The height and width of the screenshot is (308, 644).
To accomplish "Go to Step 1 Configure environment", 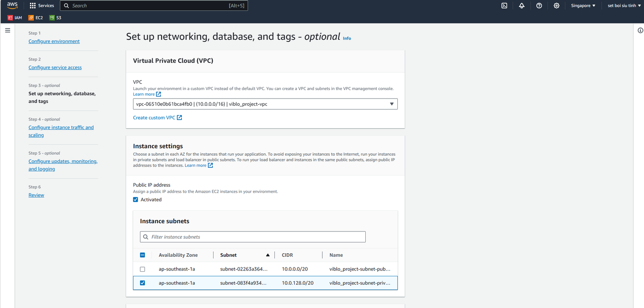I will [x=54, y=41].
